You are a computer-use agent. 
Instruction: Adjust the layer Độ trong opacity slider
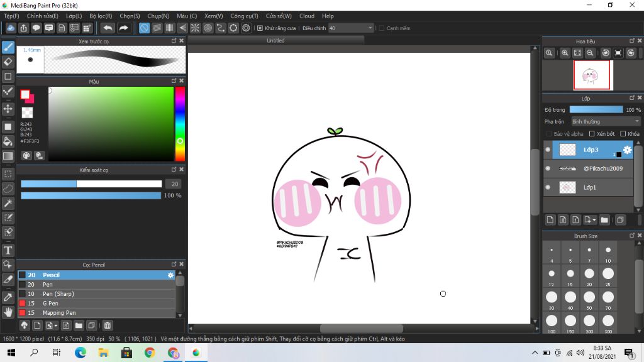click(x=596, y=109)
